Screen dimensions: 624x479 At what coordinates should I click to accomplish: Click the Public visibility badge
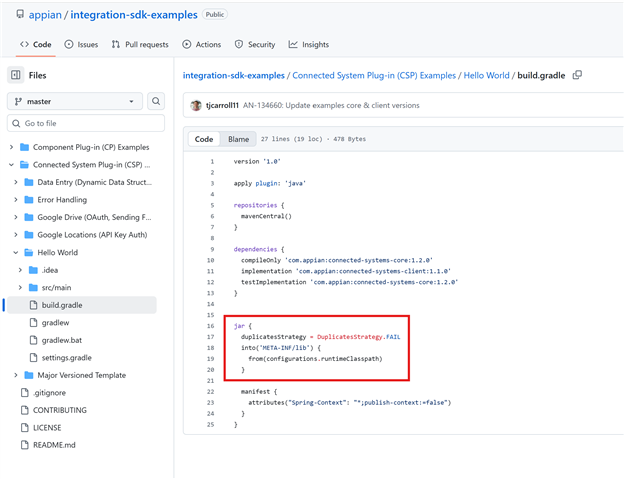[215, 14]
